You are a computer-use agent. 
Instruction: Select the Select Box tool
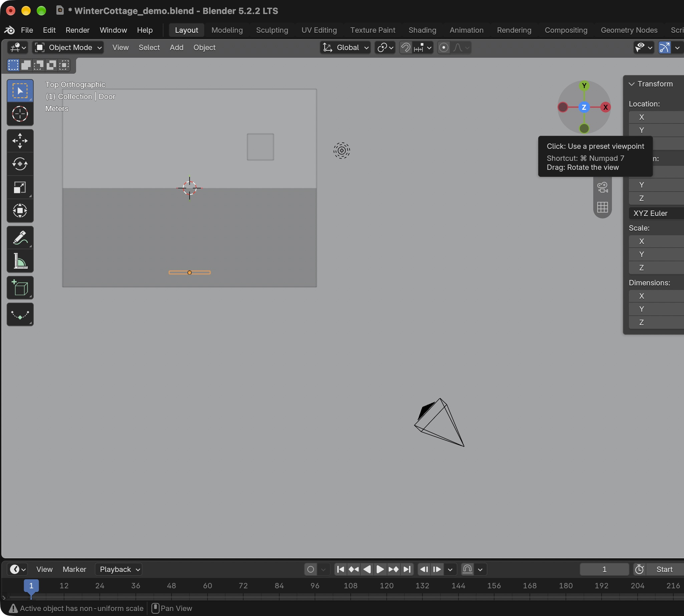click(x=20, y=91)
